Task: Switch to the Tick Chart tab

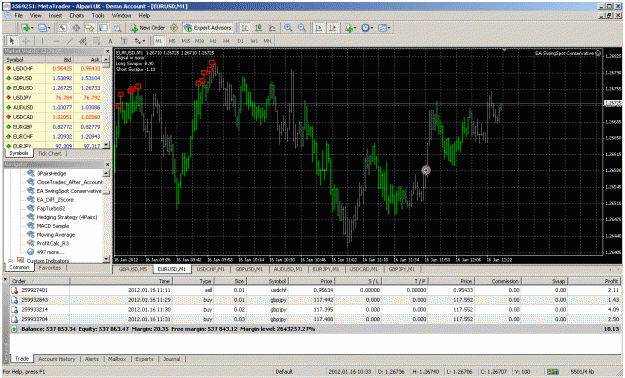Action: point(49,154)
